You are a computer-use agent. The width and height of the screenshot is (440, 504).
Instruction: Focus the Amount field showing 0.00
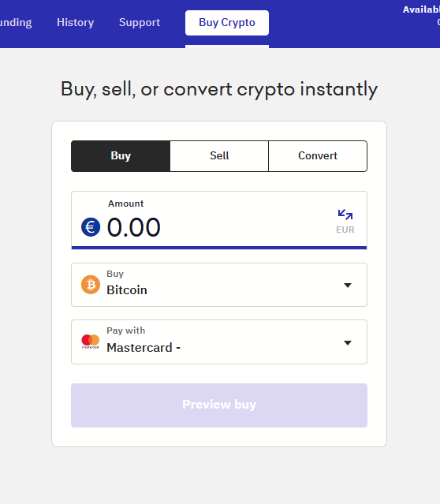click(219, 220)
